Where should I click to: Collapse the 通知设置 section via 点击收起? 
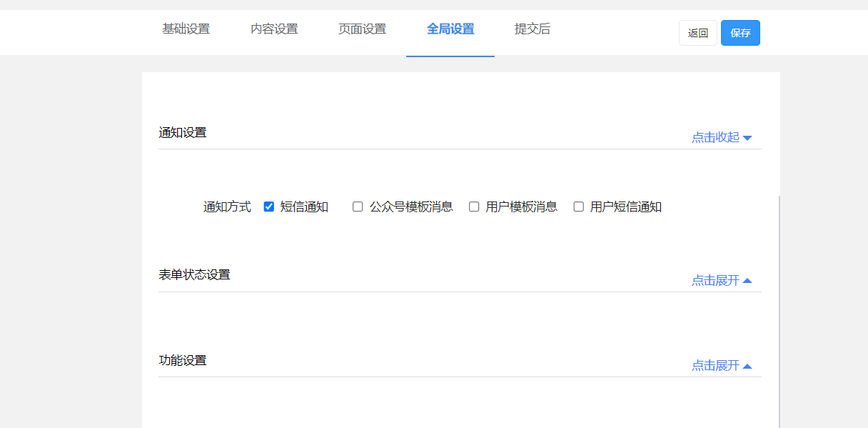coord(722,137)
